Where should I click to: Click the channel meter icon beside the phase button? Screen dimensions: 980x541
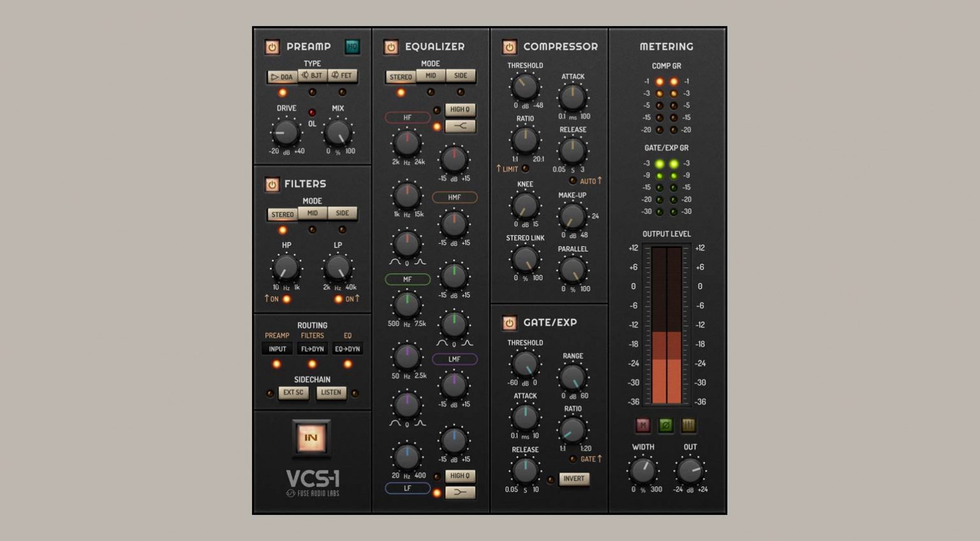click(x=688, y=425)
